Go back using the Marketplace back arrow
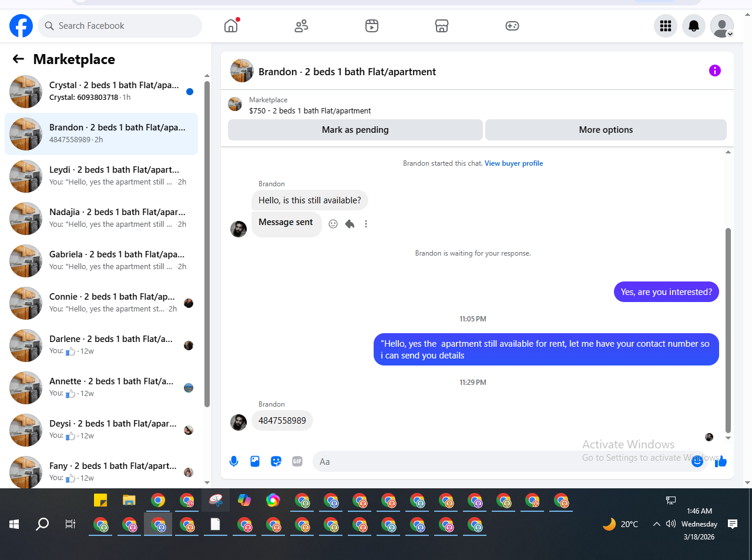 (x=18, y=59)
